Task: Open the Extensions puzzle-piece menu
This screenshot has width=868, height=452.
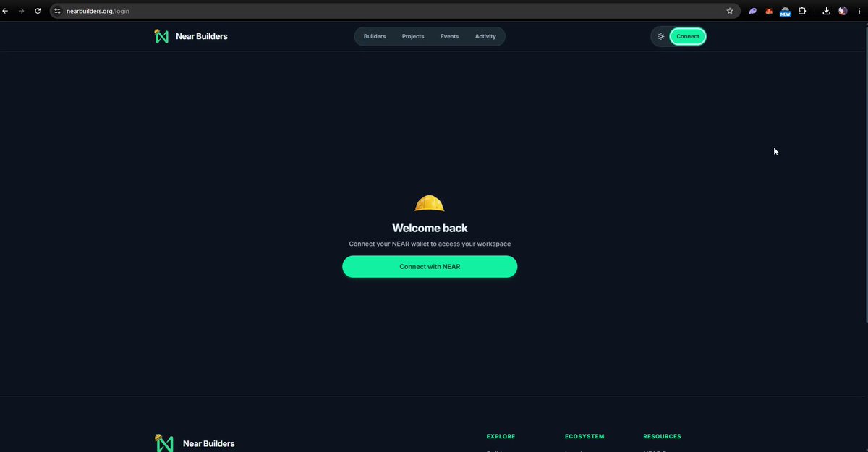Action: (802, 11)
